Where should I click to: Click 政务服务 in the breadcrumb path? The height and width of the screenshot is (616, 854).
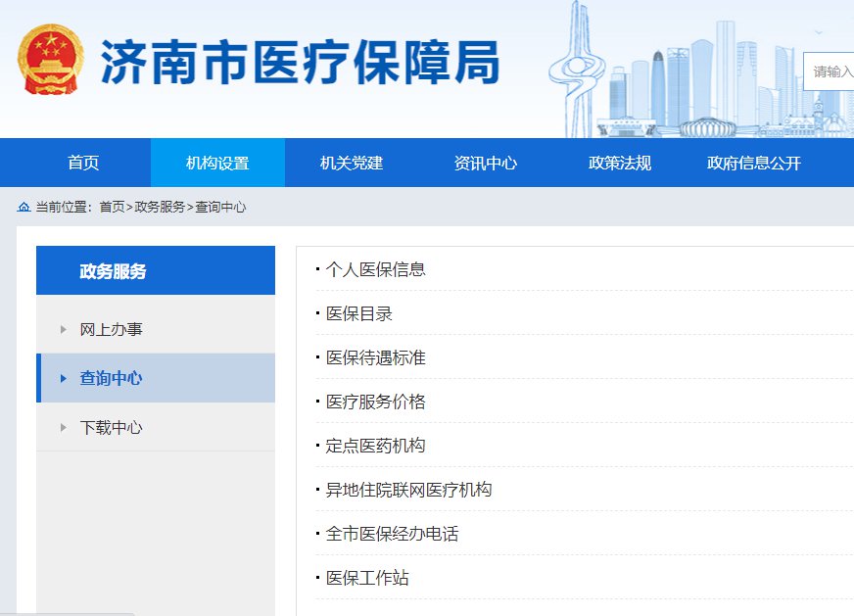(160, 207)
